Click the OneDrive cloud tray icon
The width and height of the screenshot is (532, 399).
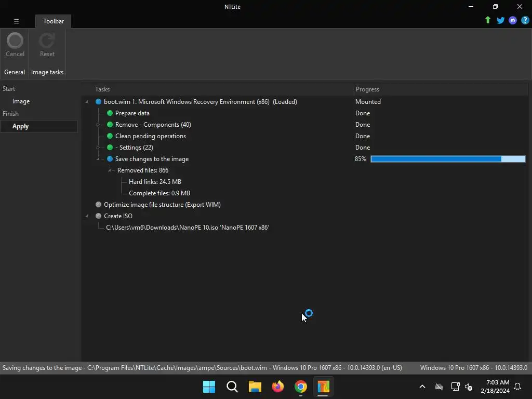coord(439,387)
